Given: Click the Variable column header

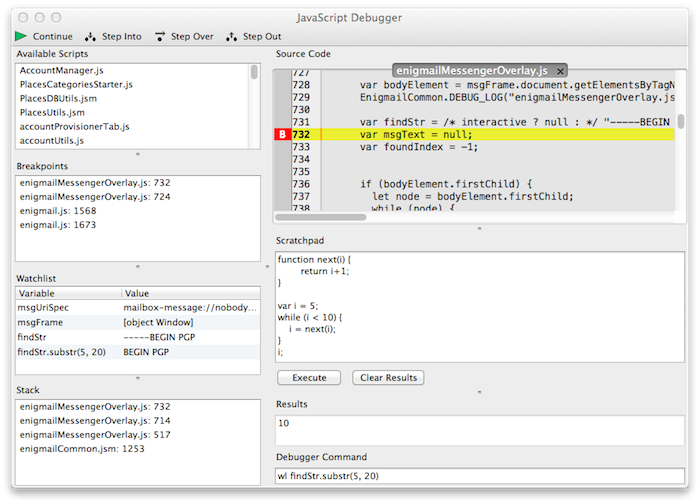Looking at the screenshot, I should 68,293.
